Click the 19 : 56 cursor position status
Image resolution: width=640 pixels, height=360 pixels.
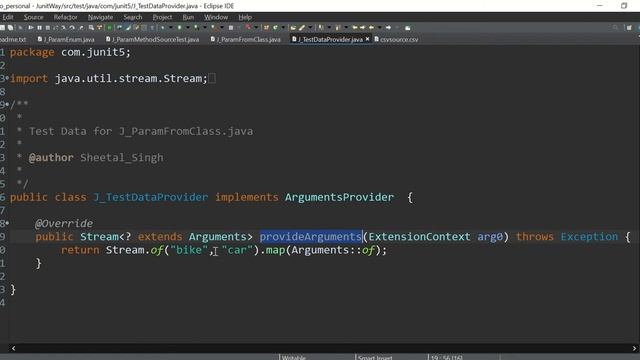(447, 358)
